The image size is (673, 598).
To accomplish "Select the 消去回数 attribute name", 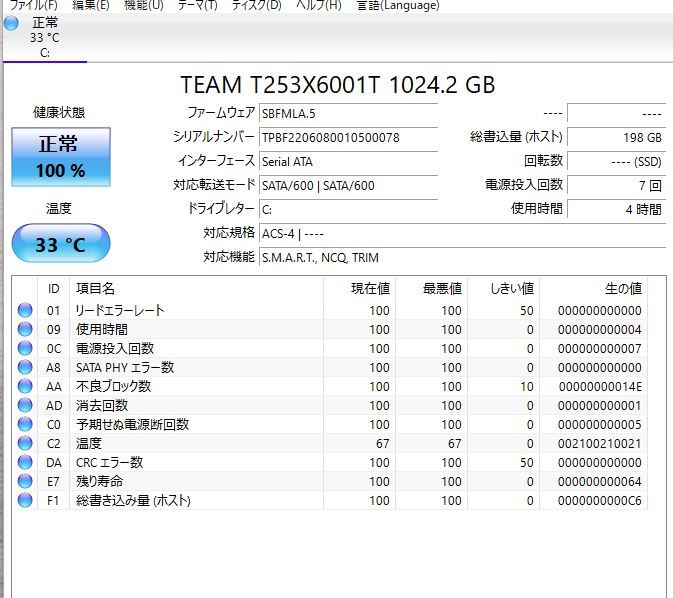I will [102, 405].
